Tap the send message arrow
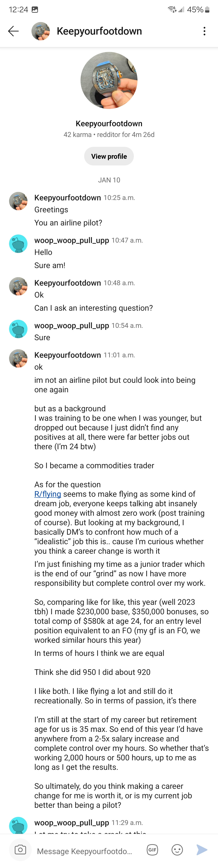This screenshot has width=218, height=868. [202, 849]
